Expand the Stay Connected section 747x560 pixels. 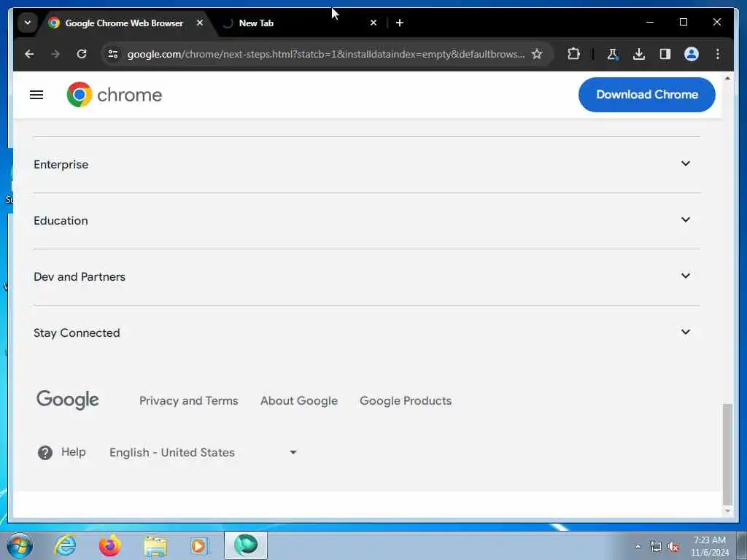coord(366,332)
